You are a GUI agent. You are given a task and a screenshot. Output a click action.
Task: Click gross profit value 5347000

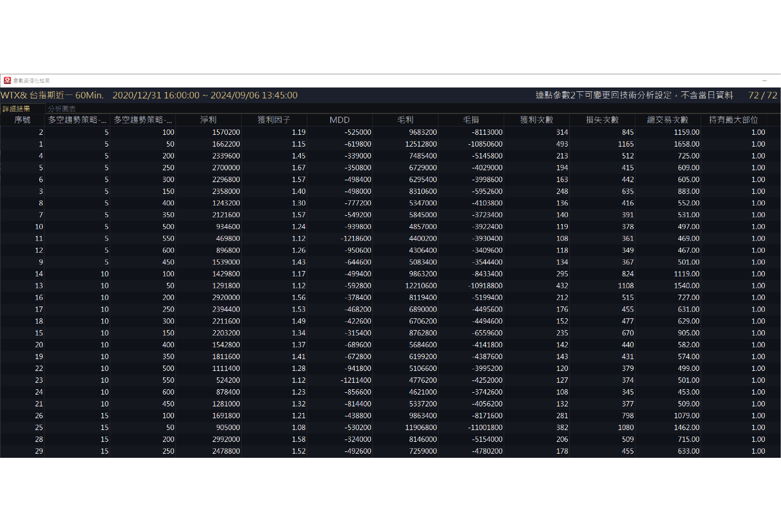coord(423,203)
